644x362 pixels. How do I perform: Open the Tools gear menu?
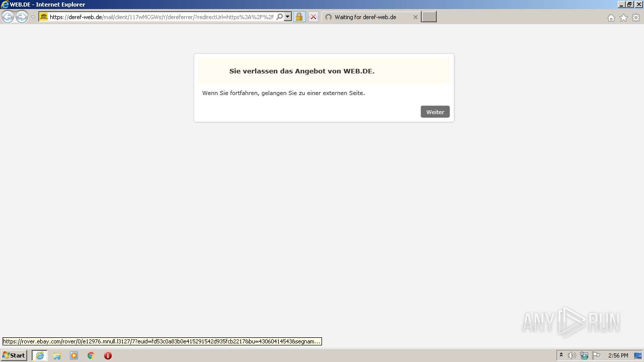pos(636,18)
